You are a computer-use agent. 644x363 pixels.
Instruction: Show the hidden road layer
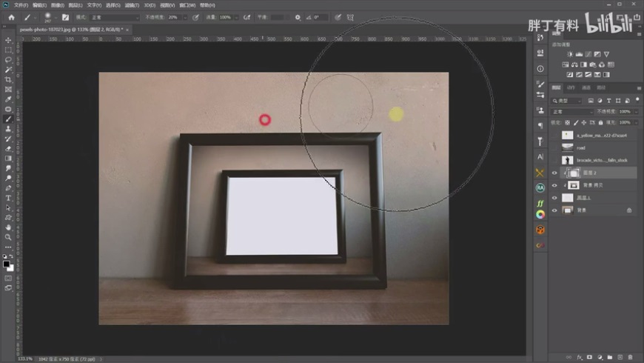pos(554,147)
